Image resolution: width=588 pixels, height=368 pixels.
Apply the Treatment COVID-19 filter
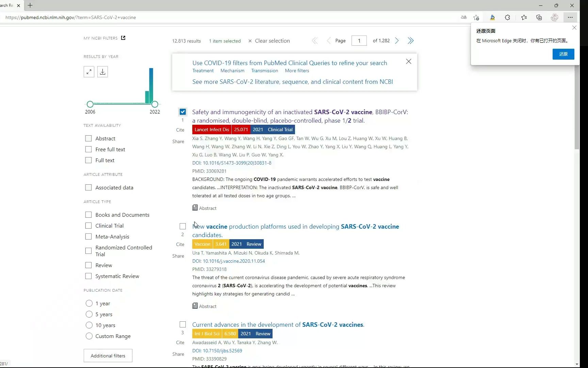click(x=203, y=71)
